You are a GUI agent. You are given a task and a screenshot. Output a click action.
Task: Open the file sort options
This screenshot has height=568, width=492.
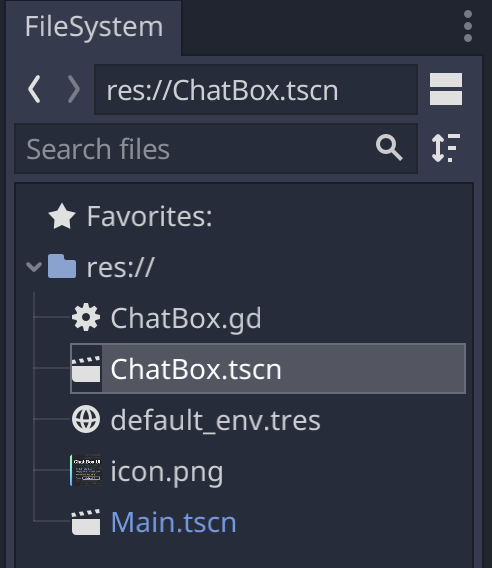446,148
